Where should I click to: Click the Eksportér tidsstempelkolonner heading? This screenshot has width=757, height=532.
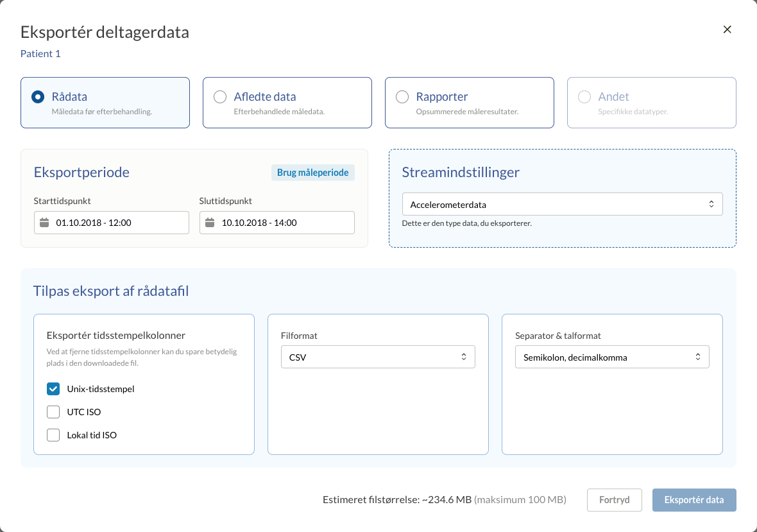(116, 335)
